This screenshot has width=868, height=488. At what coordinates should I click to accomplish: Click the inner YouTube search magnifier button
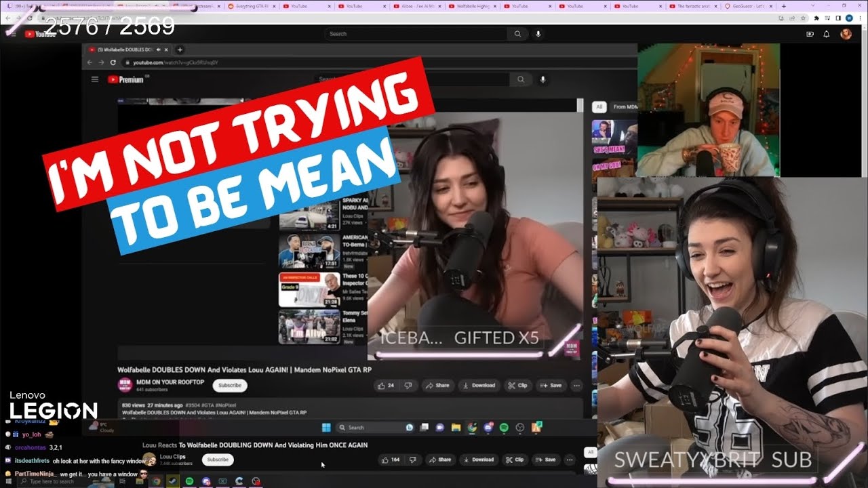coord(520,79)
